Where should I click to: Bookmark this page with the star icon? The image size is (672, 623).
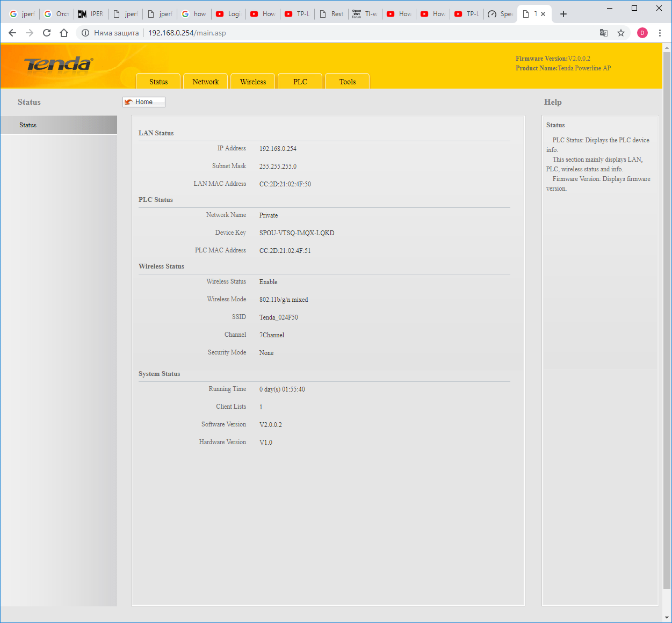[x=621, y=33]
